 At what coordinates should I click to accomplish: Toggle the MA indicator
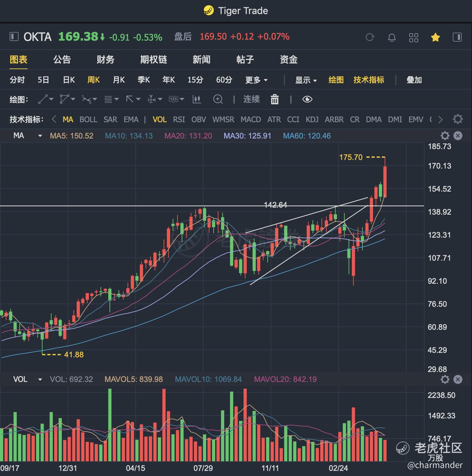(68, 120)
